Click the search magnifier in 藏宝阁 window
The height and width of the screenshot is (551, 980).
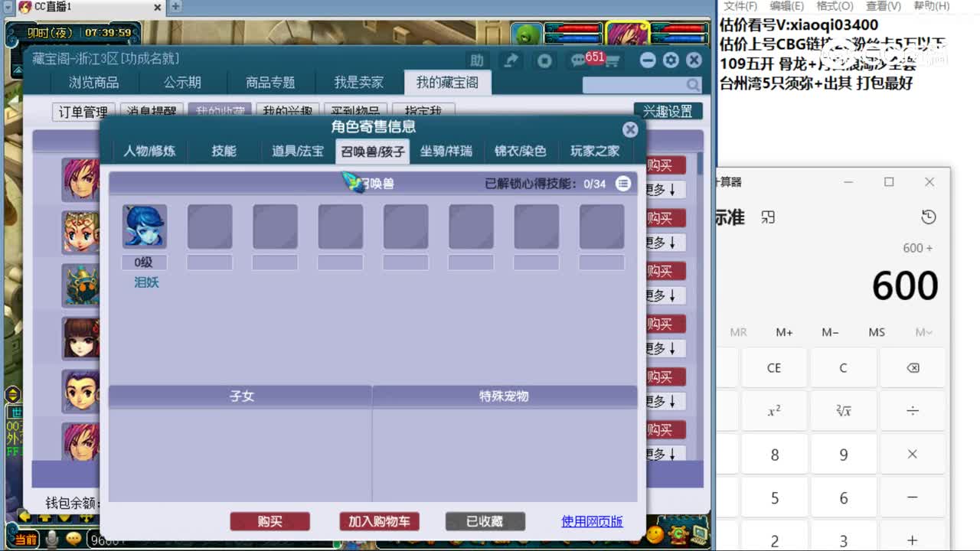tap(690, 84)
